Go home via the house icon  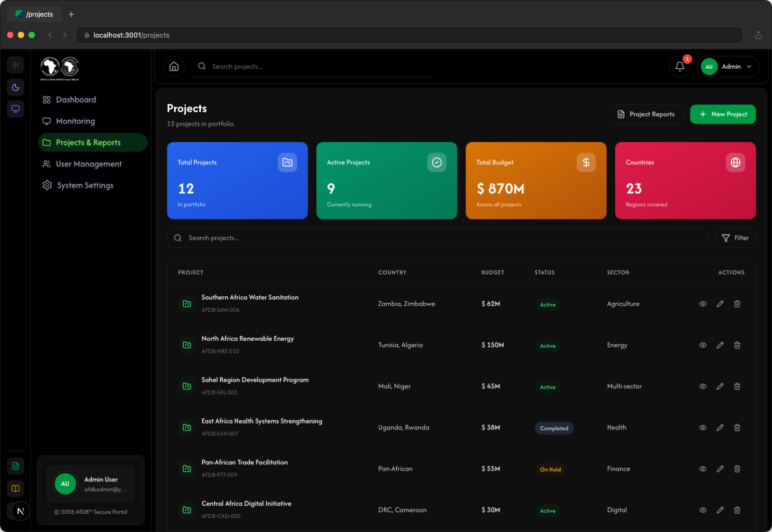pyautogui.click(x=174, y=67)
